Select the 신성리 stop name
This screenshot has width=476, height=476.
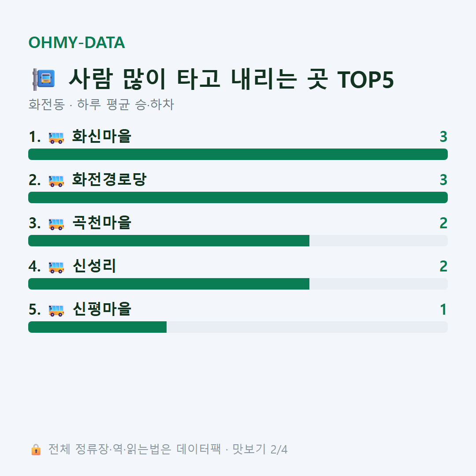(x=94, y=266)
